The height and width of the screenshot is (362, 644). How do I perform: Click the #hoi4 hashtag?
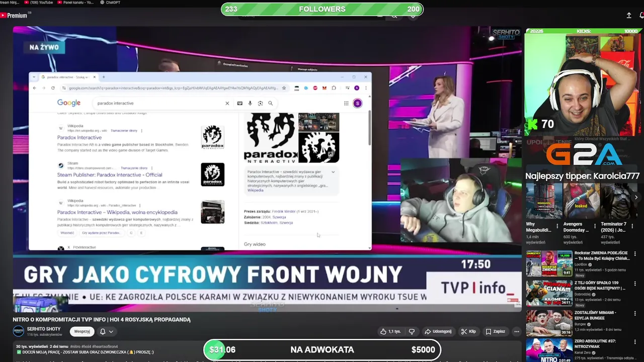click(x=86, y=346)
